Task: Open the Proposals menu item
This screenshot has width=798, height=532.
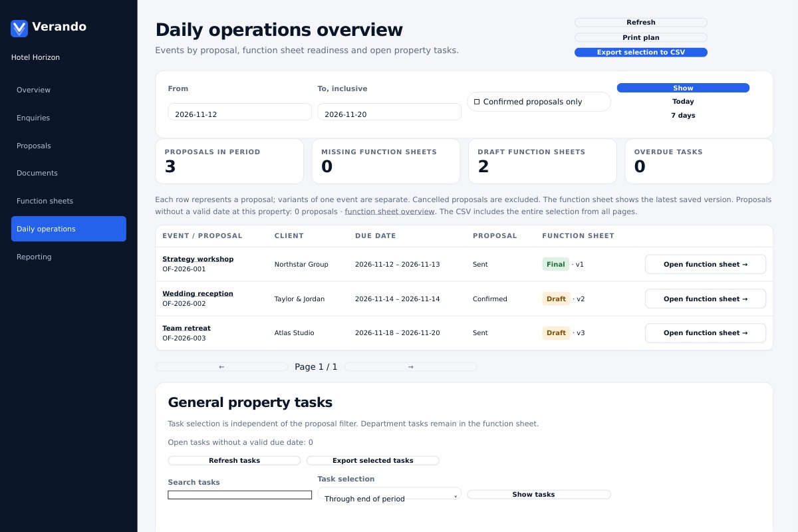Action: [x=68, y=146]
